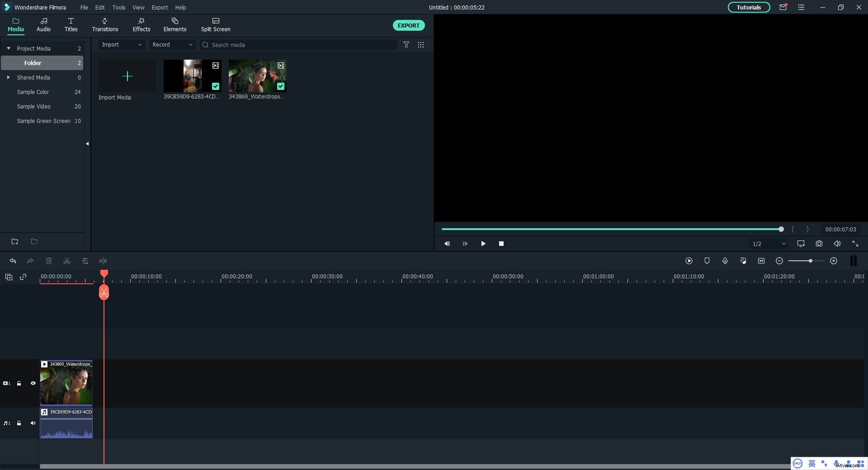Open the Record dropdown
This screenshot has height=470, width=868.
coord(172,45)
